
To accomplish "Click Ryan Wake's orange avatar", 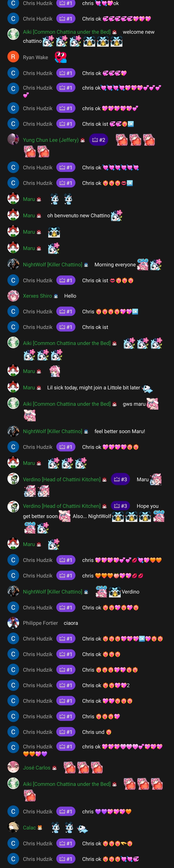I will 13,57.
